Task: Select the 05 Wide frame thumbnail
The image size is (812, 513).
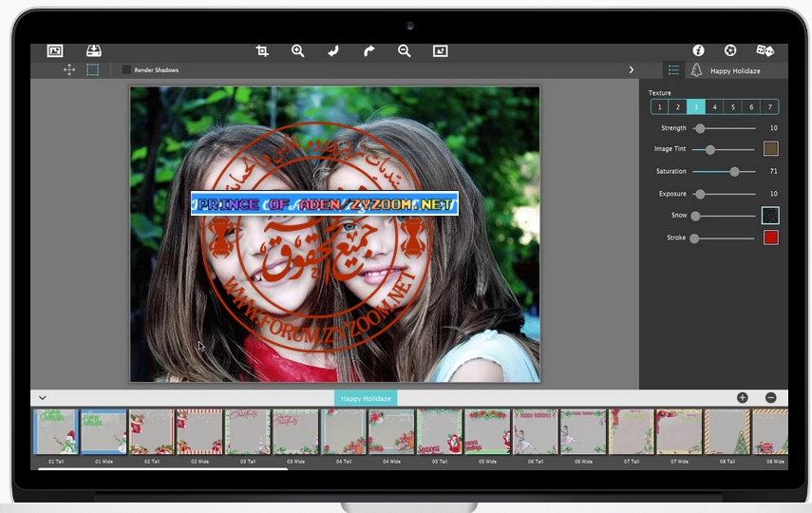Action: coord(487,431)
